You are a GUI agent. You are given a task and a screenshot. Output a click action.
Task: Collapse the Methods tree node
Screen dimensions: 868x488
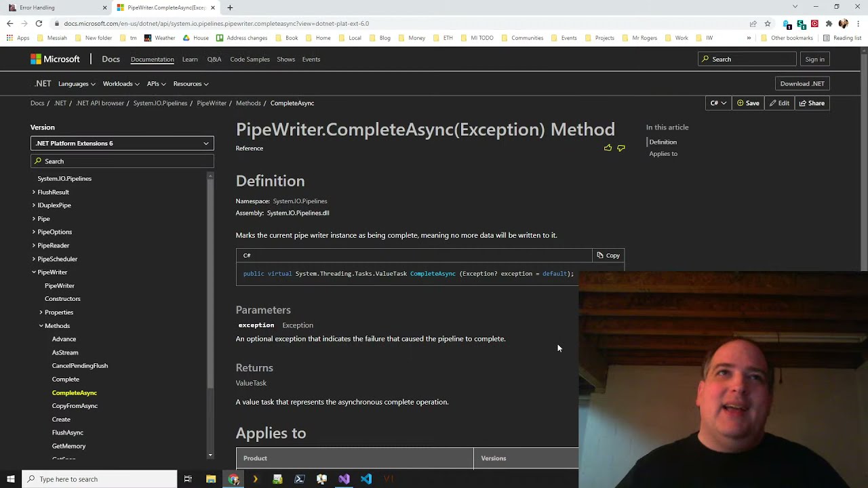coord(41,326)
